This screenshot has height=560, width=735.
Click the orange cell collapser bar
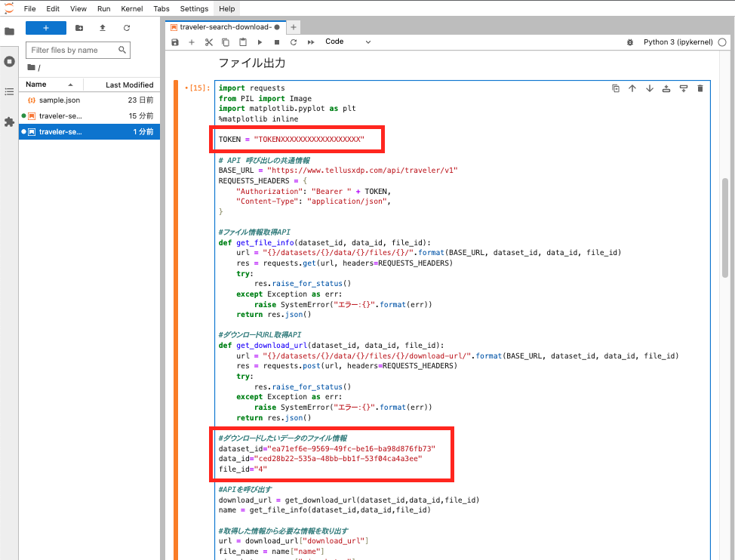[x=176, y=318]
